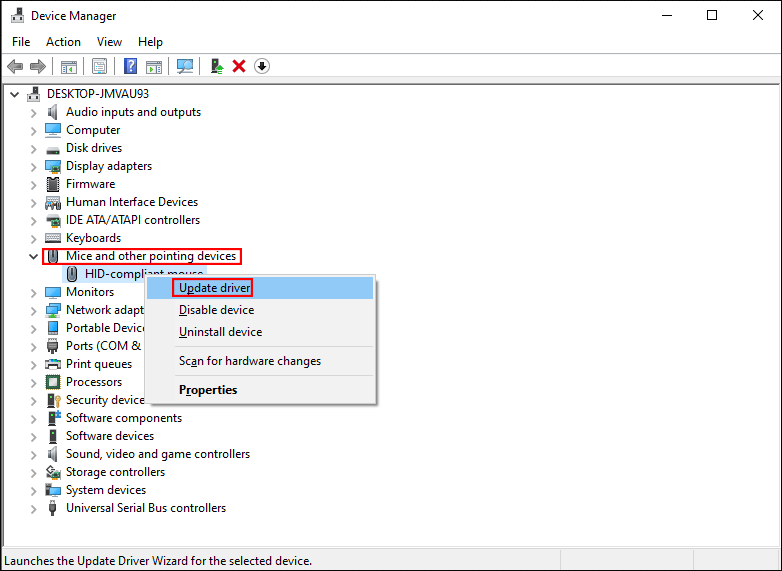Click the Software components puzzle icon
The image size is (782, 571).
click(x=52, y=418)
